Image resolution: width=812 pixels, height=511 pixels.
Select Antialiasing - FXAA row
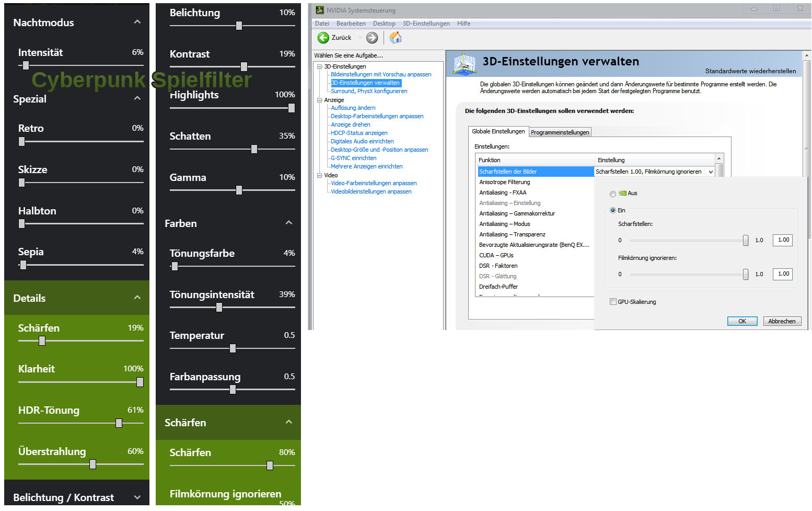(x=536, y=192)
